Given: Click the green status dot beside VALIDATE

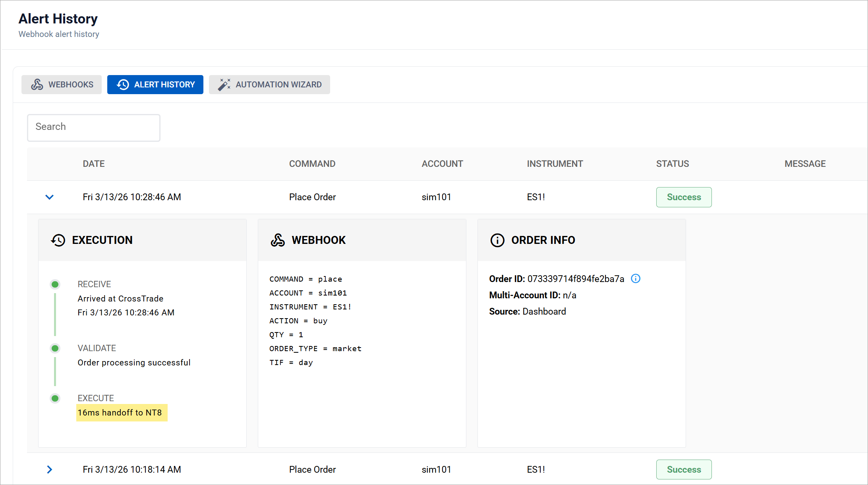Looking at the screenshot, I should tap(55, 348).
